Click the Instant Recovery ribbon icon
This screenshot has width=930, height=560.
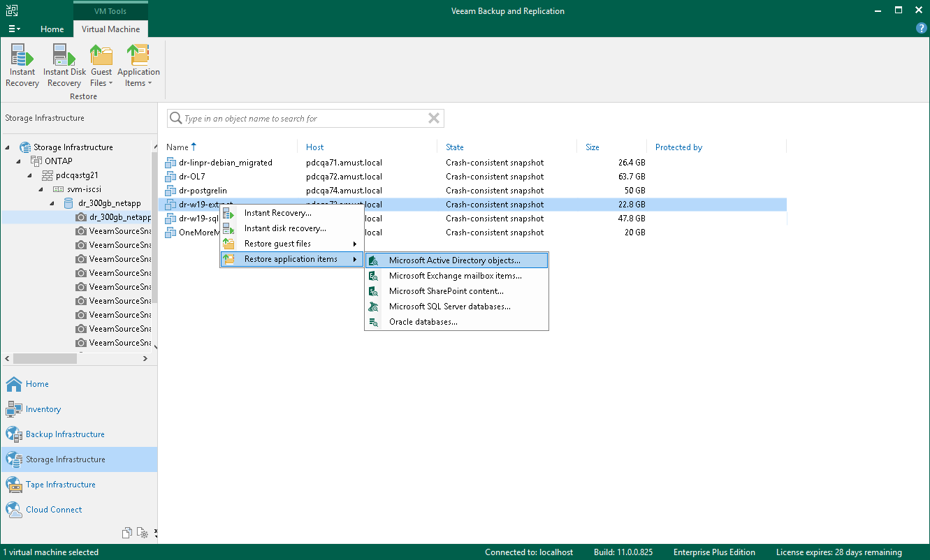(x=22, y=66)
